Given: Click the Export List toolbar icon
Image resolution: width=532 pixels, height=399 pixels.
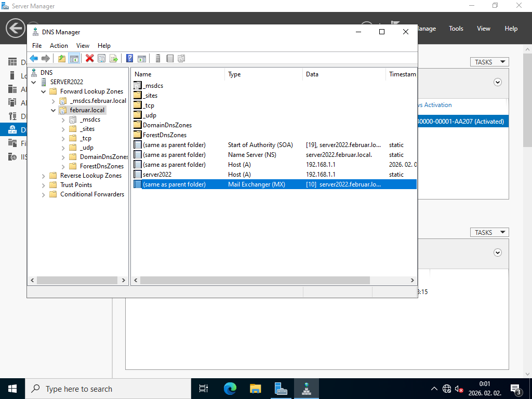Looking at the screenshot, I should pyautogui.click(x=114, y=58).
